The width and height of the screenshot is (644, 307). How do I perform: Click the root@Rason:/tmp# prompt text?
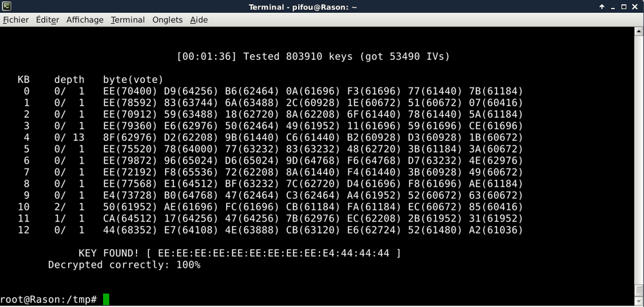coord(49,300)
